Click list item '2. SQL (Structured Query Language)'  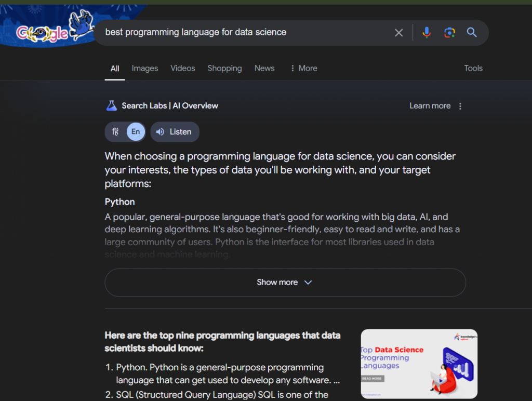217,395
